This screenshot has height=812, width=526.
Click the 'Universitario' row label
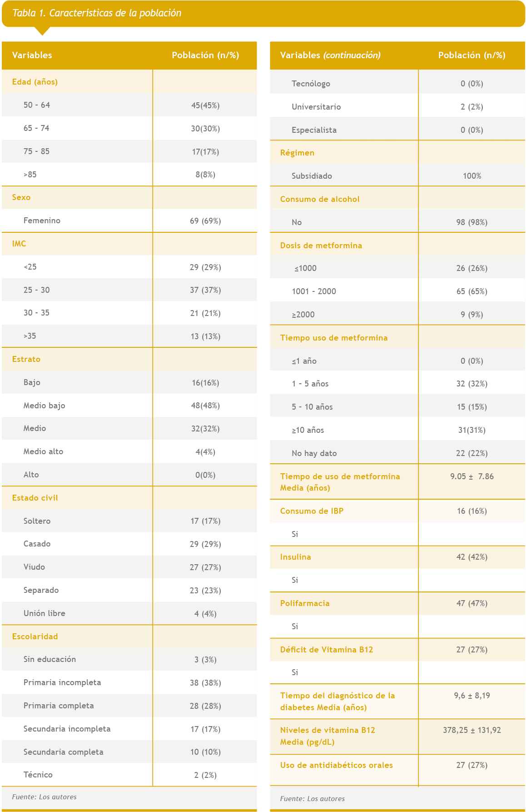point(316,107)
